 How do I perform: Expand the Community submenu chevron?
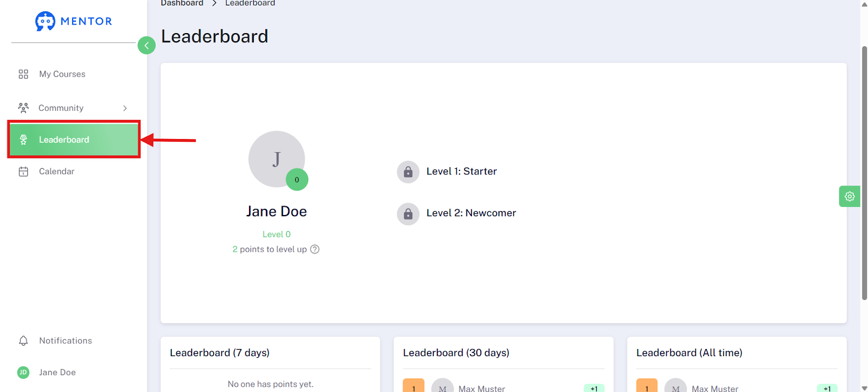pos(125,108)
